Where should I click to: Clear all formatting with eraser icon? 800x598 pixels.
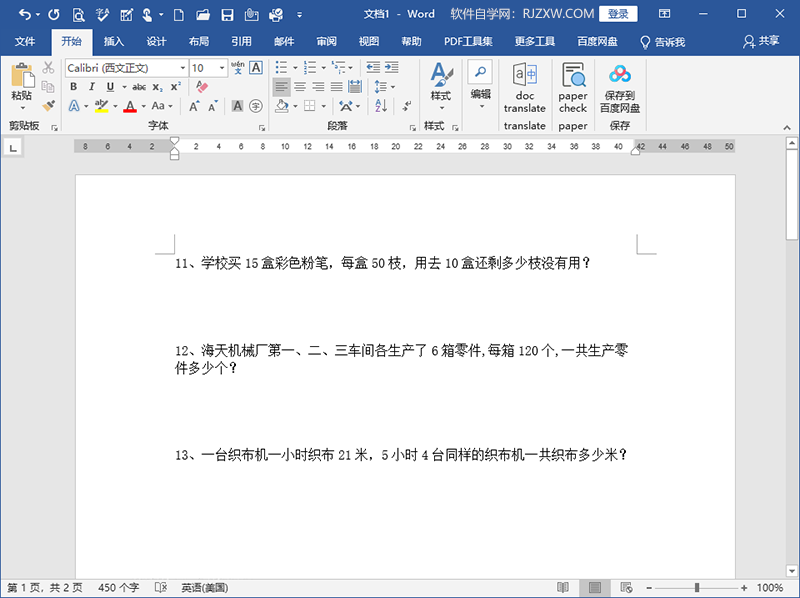tap(202, 86)
